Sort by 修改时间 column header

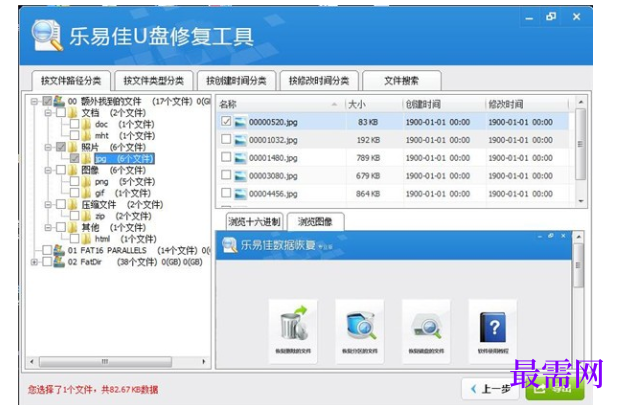point(527,104)
